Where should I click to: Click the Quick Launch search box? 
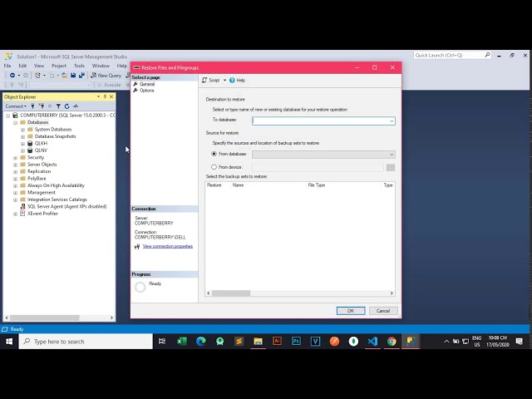pyautogui.click(x=452, y=56)
